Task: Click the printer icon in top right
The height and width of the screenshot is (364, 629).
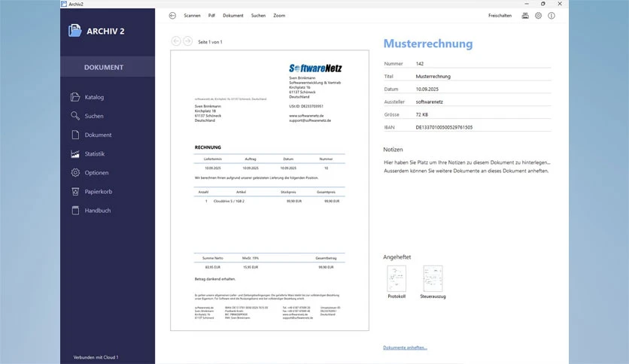Action: pos(525,16)
